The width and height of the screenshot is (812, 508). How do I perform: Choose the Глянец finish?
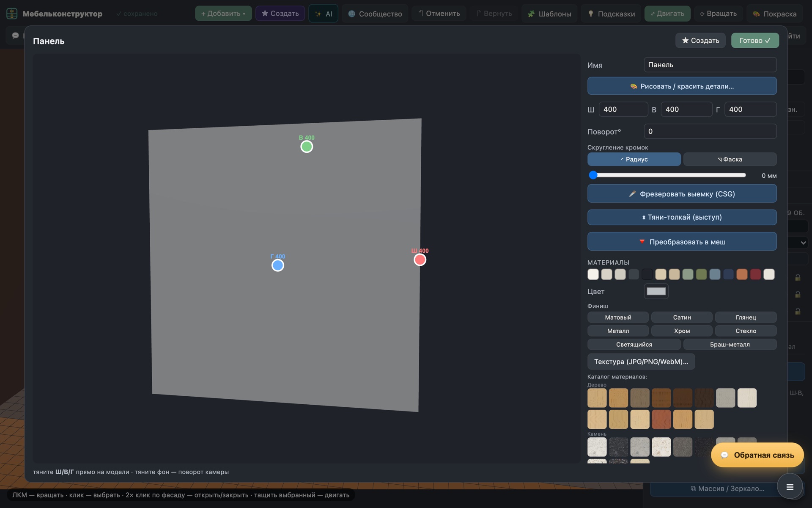pyautogui.click(x=746, y=317)
